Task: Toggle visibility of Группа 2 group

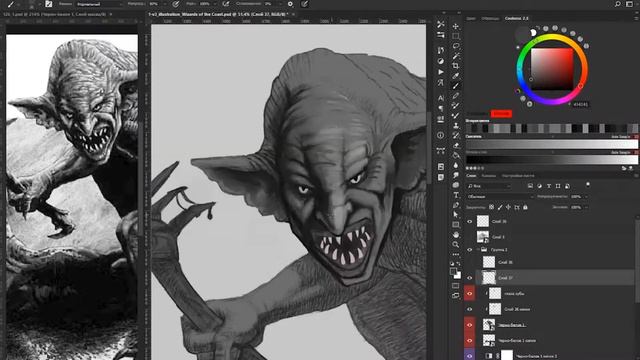Action: 469,249
